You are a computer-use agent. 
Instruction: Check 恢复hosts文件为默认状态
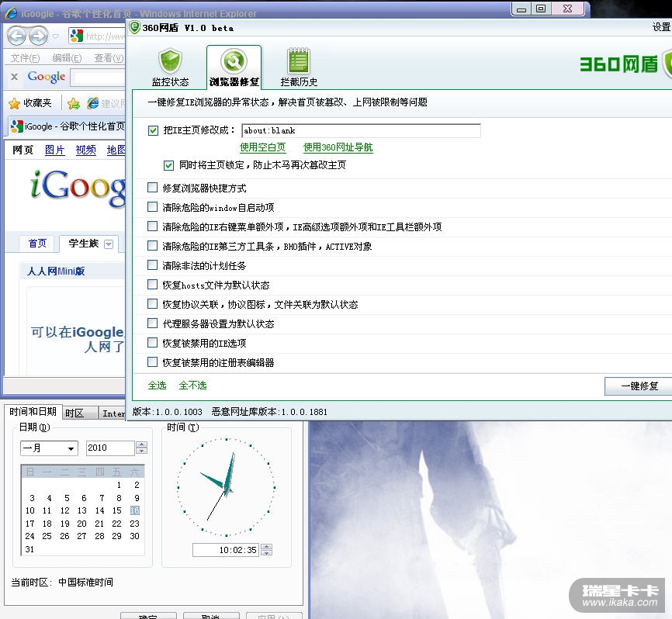click(x=152, y=284)
